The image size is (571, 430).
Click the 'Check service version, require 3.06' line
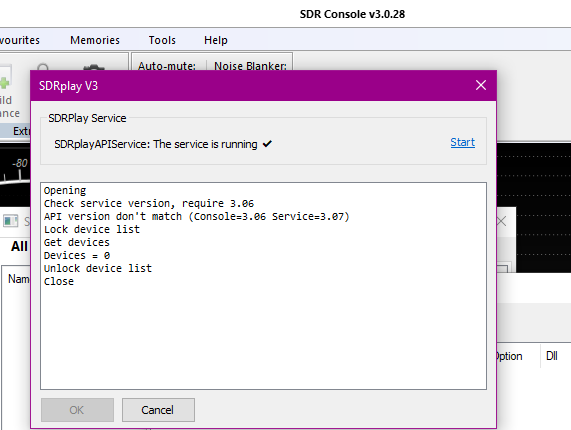[x=149, y=204]
